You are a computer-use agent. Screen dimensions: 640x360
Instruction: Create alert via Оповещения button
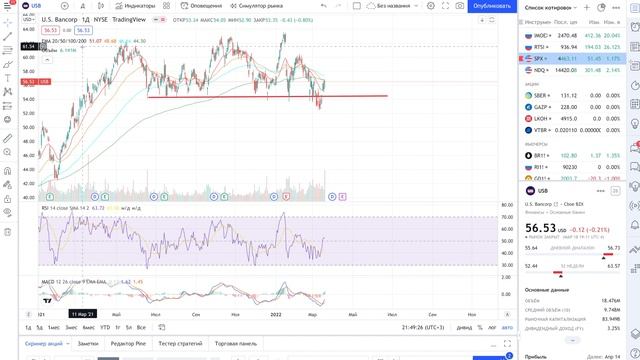201,6
